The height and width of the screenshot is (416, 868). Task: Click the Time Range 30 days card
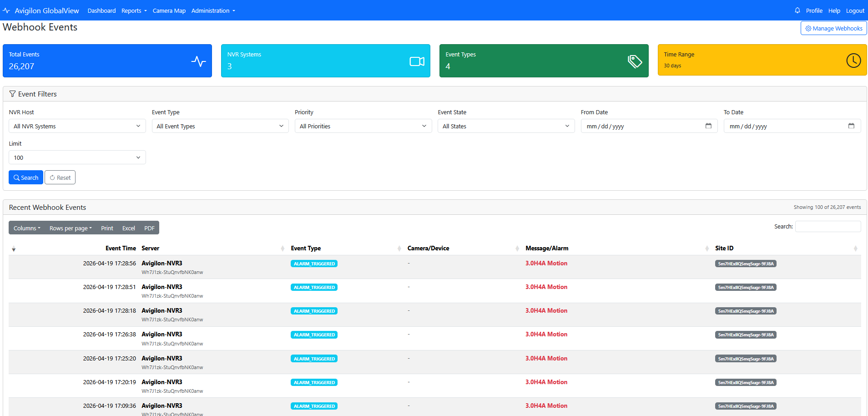pyautogui.click(x=762, y=60)
